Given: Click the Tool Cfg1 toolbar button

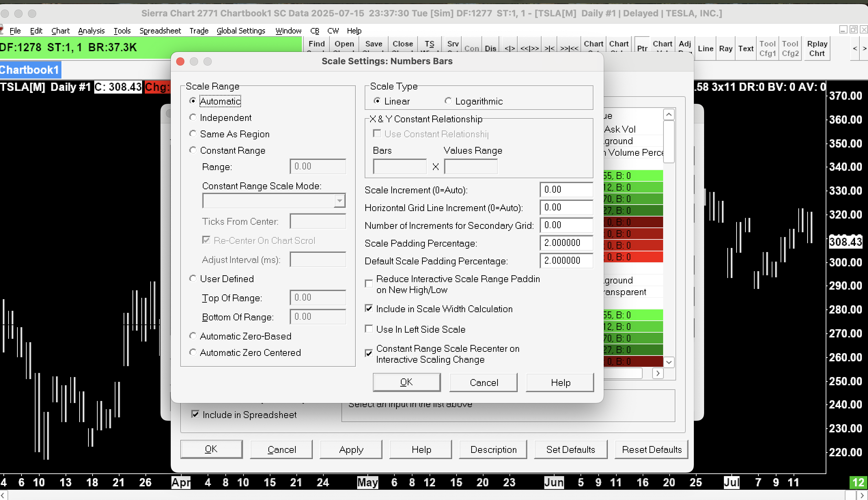Looking at the screenshot, I should (x=767, y=49).
